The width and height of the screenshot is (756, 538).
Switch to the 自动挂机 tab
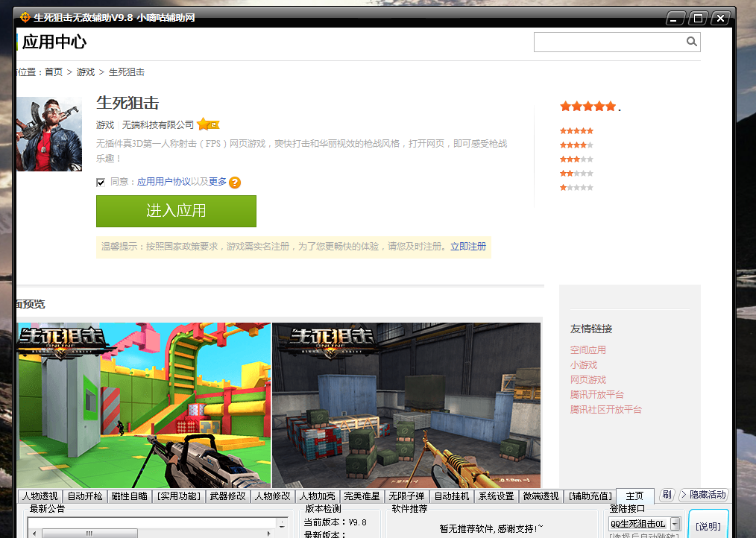(452, 496)
